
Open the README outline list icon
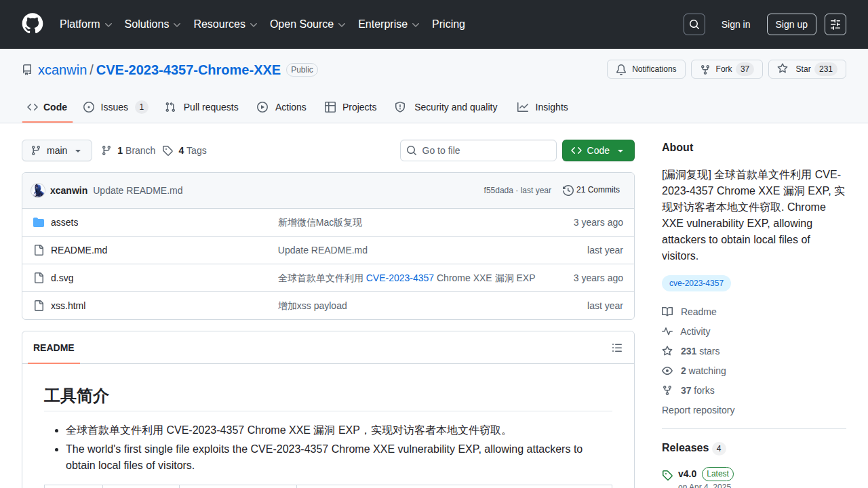617,348
